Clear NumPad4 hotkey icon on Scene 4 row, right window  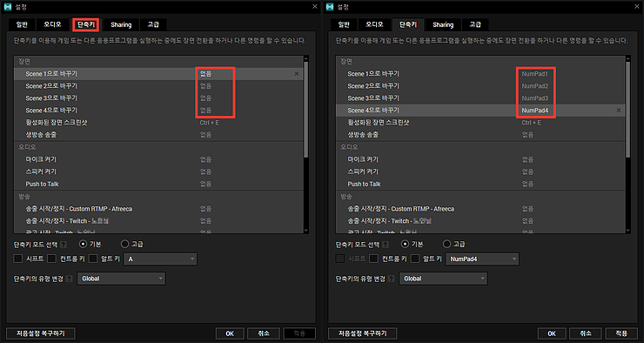point(619,111)
